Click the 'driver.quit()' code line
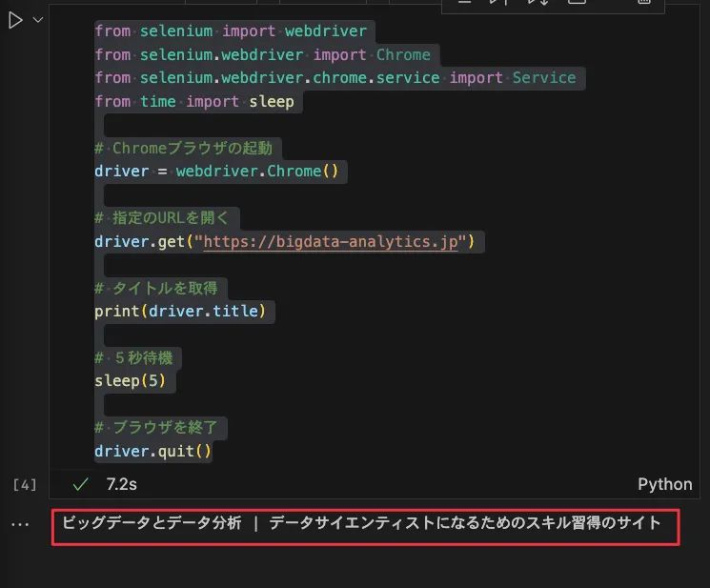Image resolution: width=710 pixels, height=588 pixels. [153, 451]
